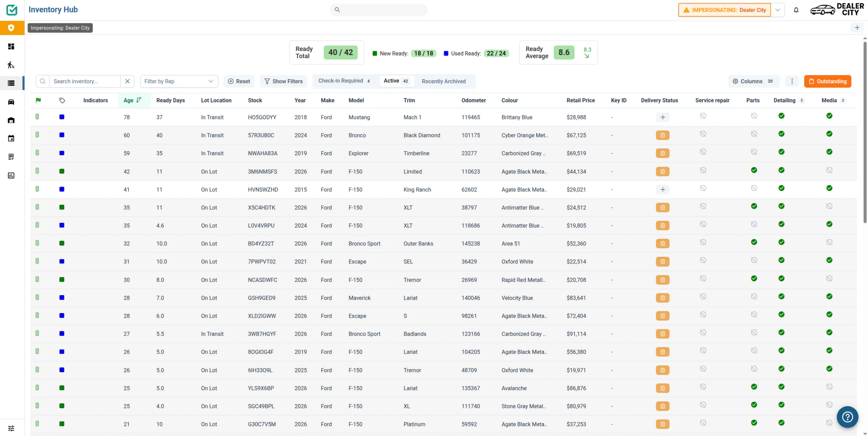This screenshot has width=868, height=436.
Task: Toggle disabled Media status for 3M6NMSFS
Action: tap(829, 170)
